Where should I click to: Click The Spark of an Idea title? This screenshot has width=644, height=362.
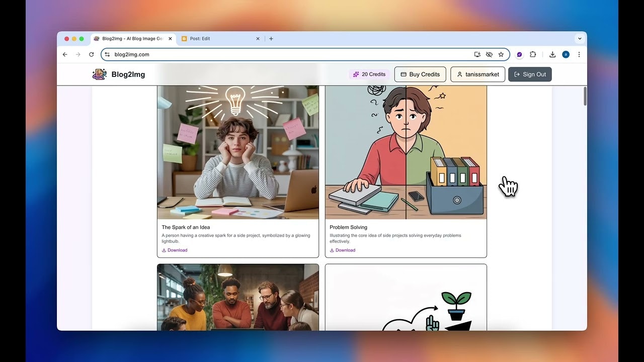coord(186,227)
